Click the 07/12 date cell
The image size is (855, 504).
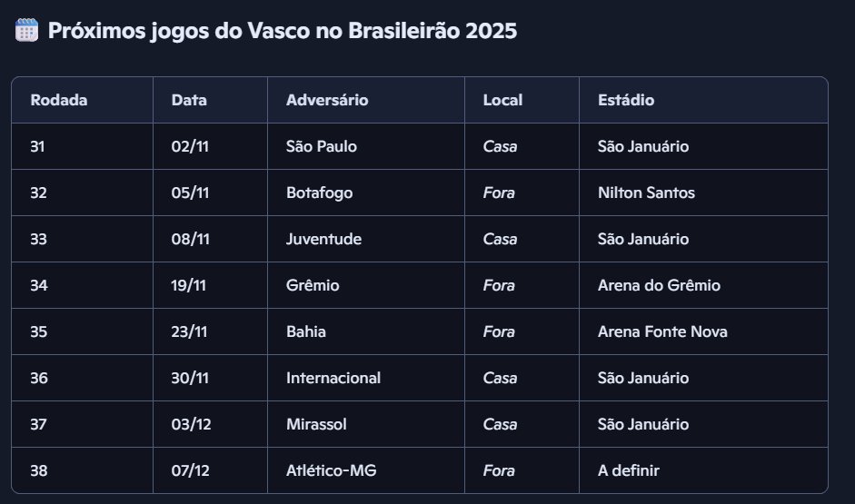point(189,470)
